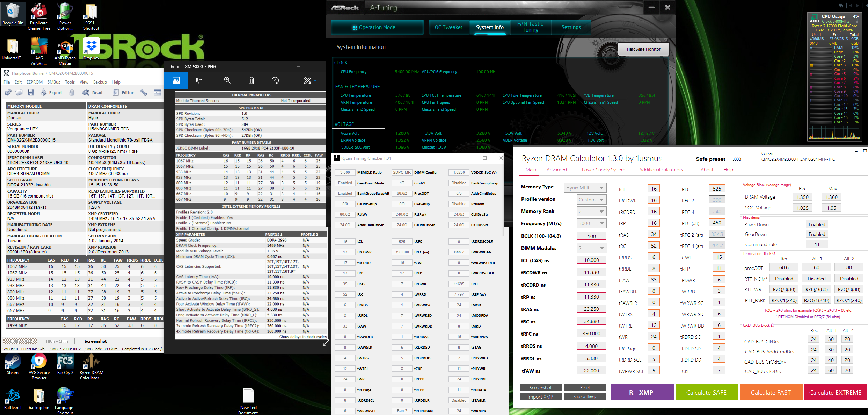The height and width of the screenshot is (415, 868).
Task: Click Screenshot button at bottom of Thaiphoon Burner
Action: pyautogui.click(x=96, y=341)
